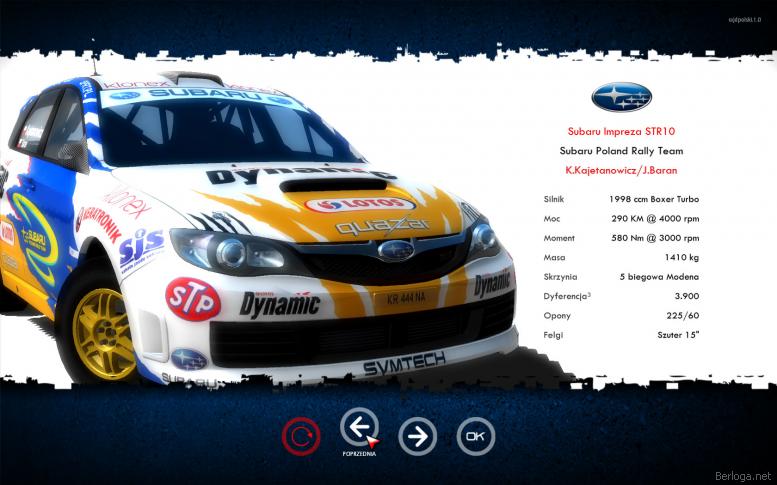Click the Felgi label

tap(553, 335)
